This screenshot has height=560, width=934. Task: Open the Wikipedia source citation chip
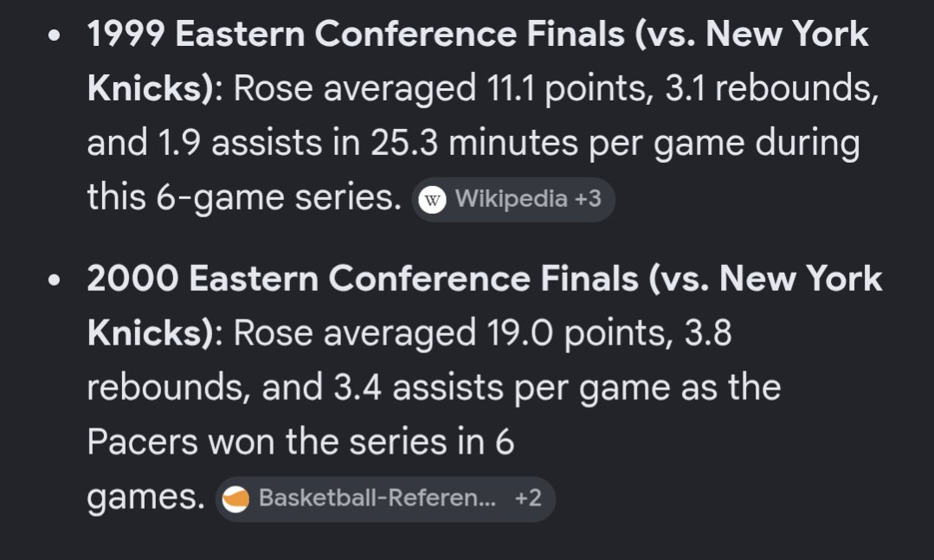[512, 200]
